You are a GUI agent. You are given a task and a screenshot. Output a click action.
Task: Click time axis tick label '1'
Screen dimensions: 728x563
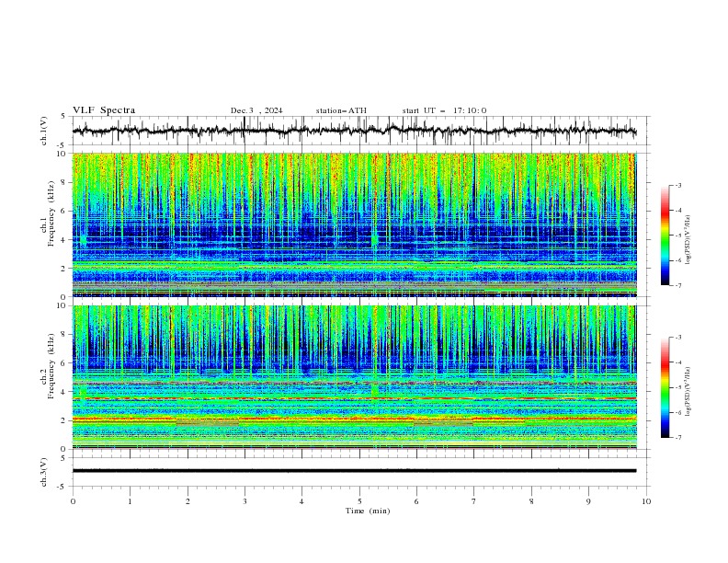pyautogui.click(x=130, y=501)
